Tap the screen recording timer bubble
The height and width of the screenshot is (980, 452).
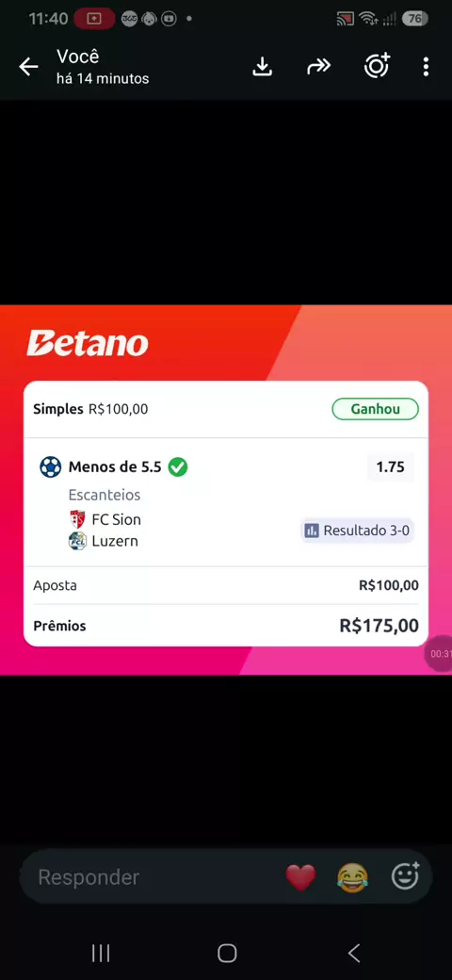coord(439,654)
